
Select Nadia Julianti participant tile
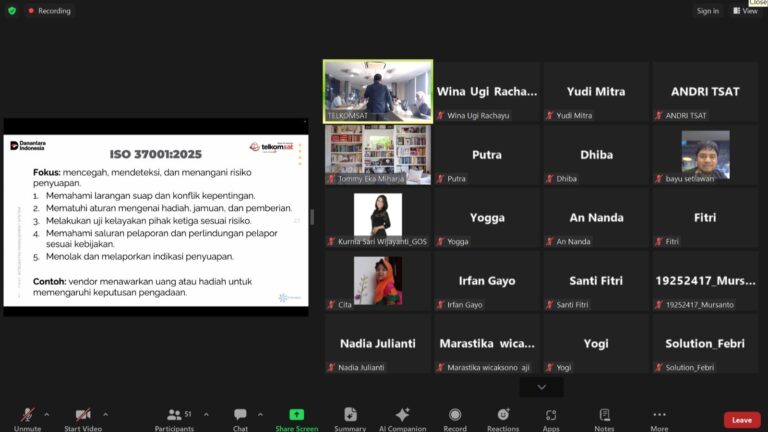pyautogui.click(x=378, y=343)
